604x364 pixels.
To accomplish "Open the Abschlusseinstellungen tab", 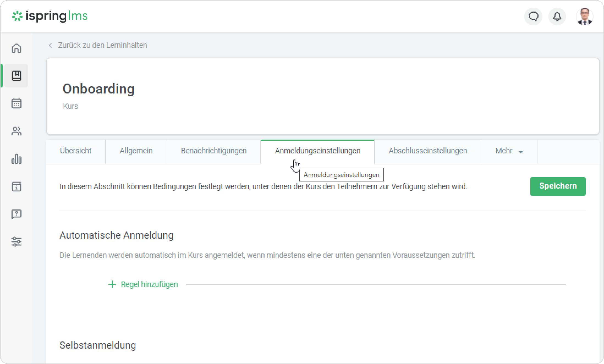I will point(428,151).
